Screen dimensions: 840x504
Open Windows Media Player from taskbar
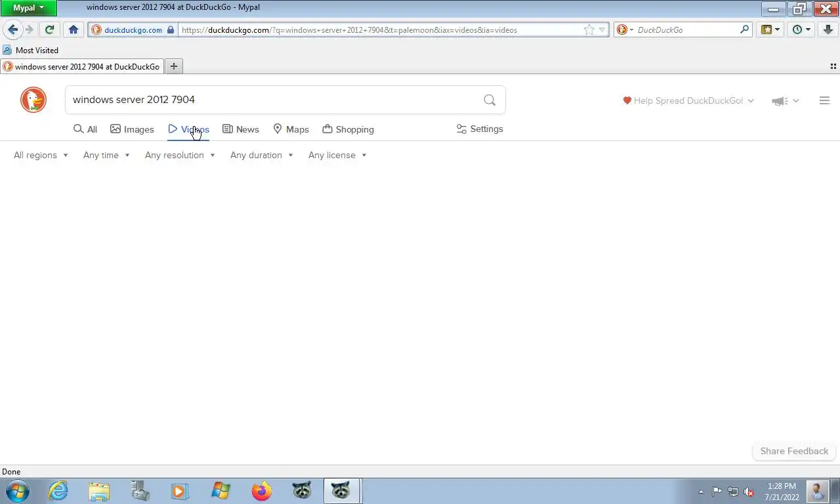coord(179,491)
